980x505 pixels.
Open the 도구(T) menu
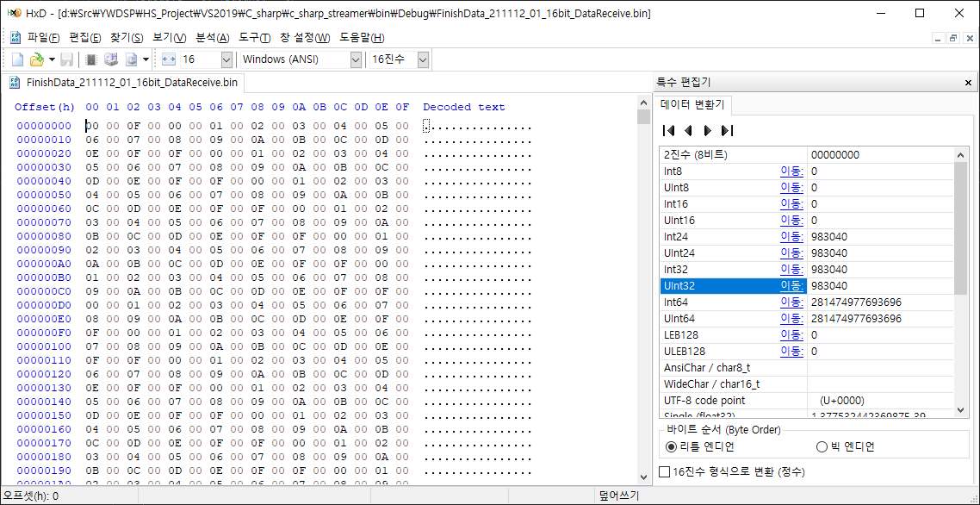coord(254,38)
